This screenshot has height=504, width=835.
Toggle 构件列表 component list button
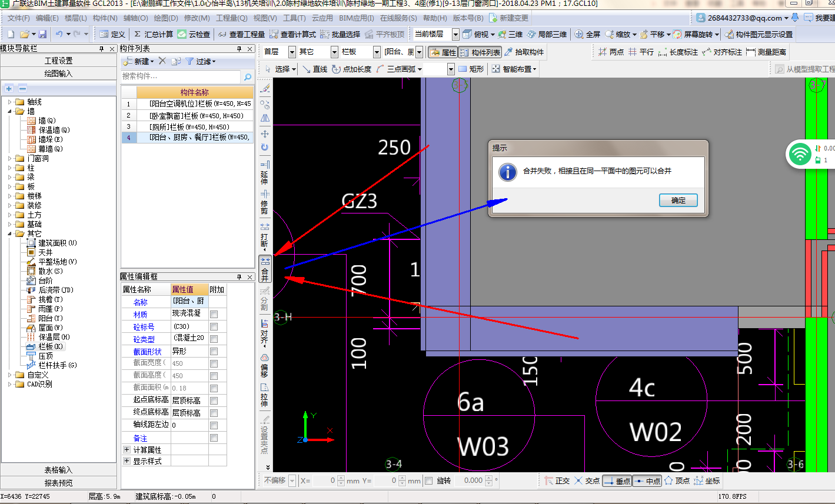480,52
